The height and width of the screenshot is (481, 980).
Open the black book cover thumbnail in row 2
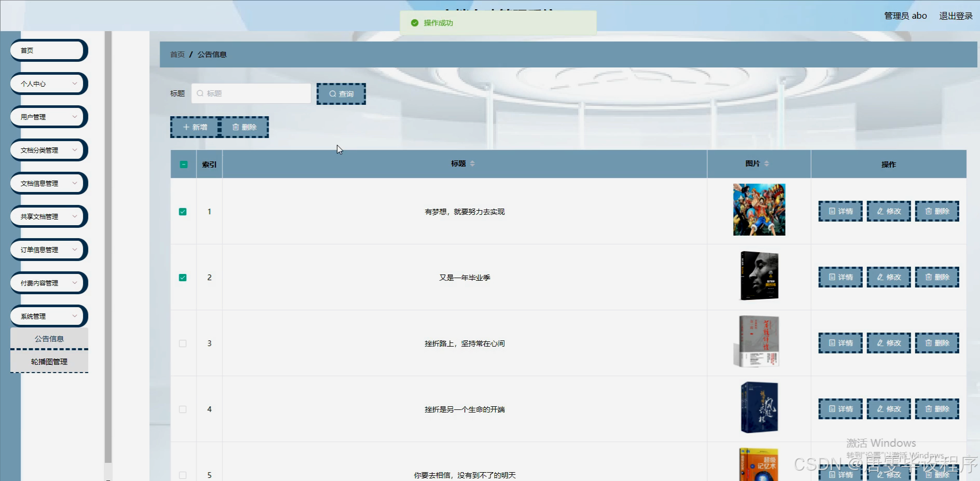pyautogui.click(x=759, y=276)
